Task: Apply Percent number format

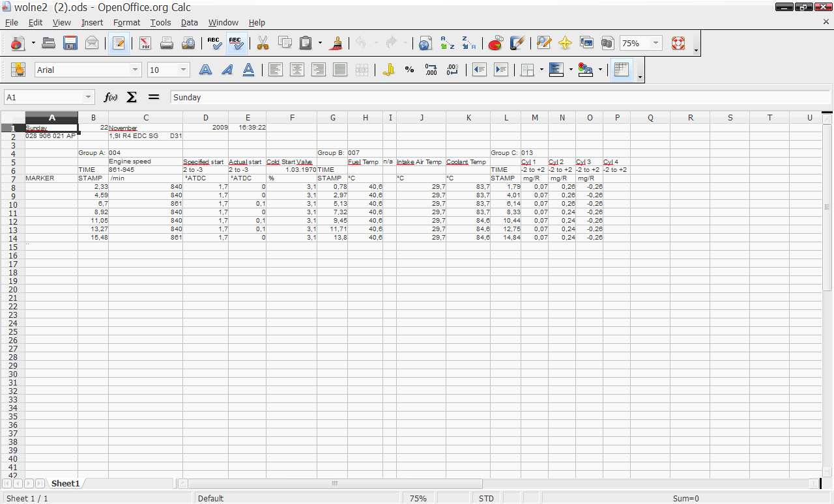Action: tap(410, 70)
